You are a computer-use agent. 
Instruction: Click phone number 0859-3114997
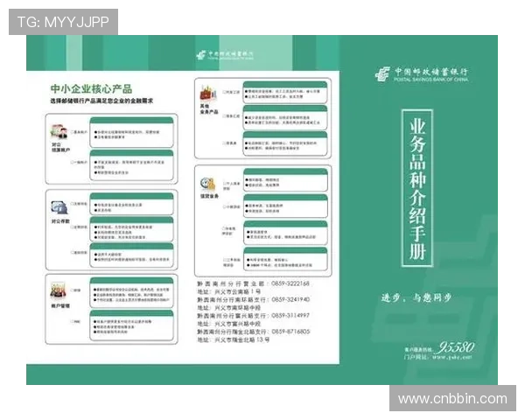[x=290, y=315]
